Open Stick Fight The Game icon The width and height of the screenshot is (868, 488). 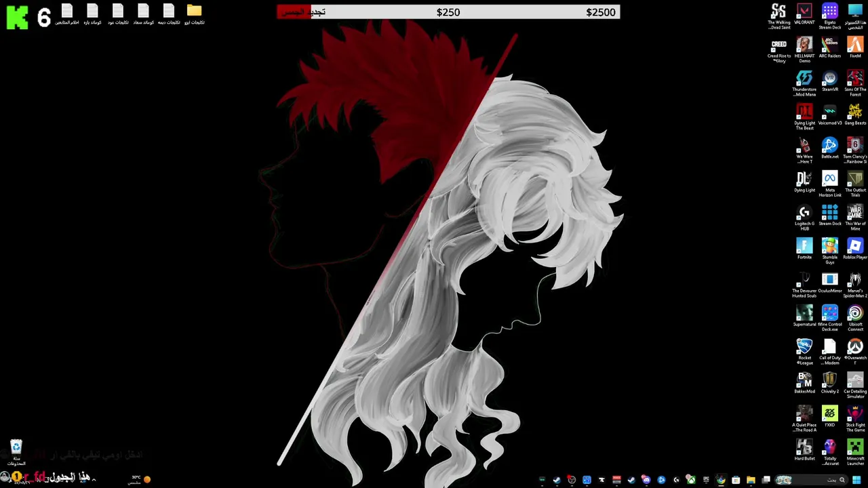tap(855, 418)
